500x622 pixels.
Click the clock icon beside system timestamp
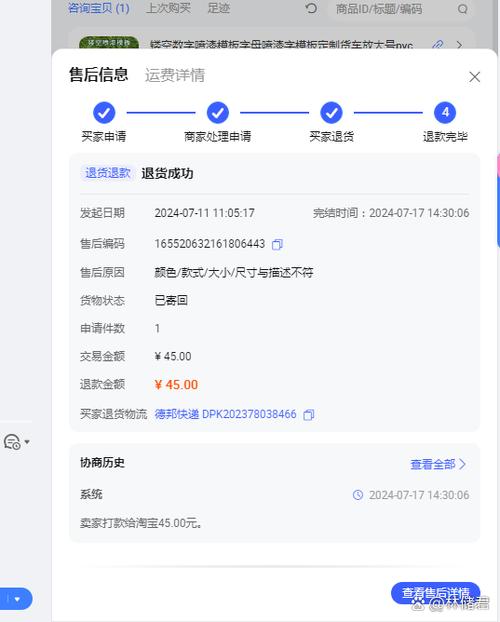click(x=358, y=495)
